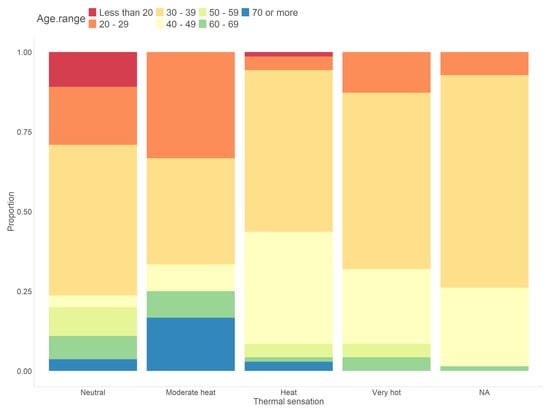Click the '50 - 59' legend swatch
This screenshot has width=550, height=412.
(x=202, y=13)
